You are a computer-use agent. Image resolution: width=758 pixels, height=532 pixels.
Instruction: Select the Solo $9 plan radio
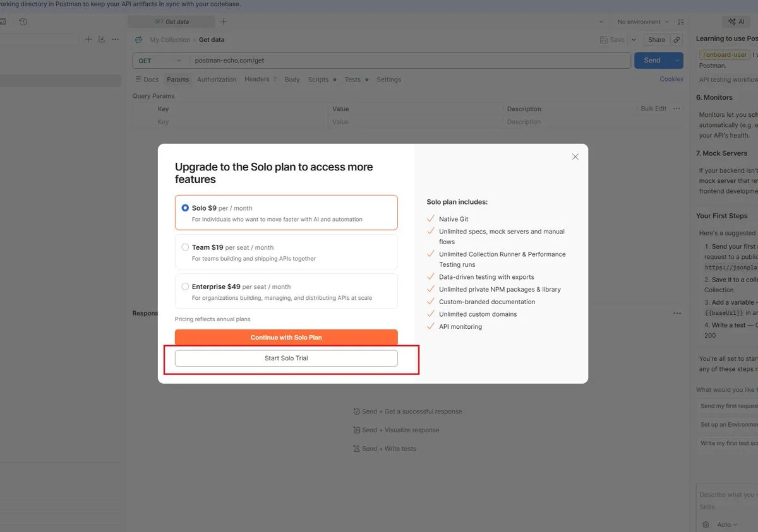click(185, 208)
